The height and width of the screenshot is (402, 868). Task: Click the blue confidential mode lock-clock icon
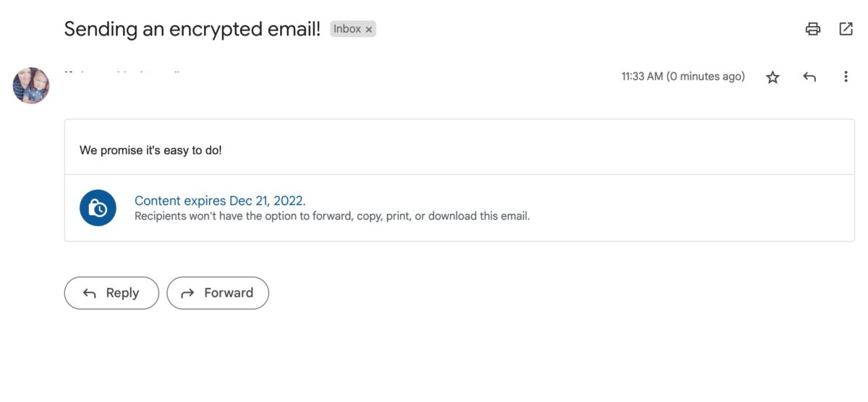(98, 208)
